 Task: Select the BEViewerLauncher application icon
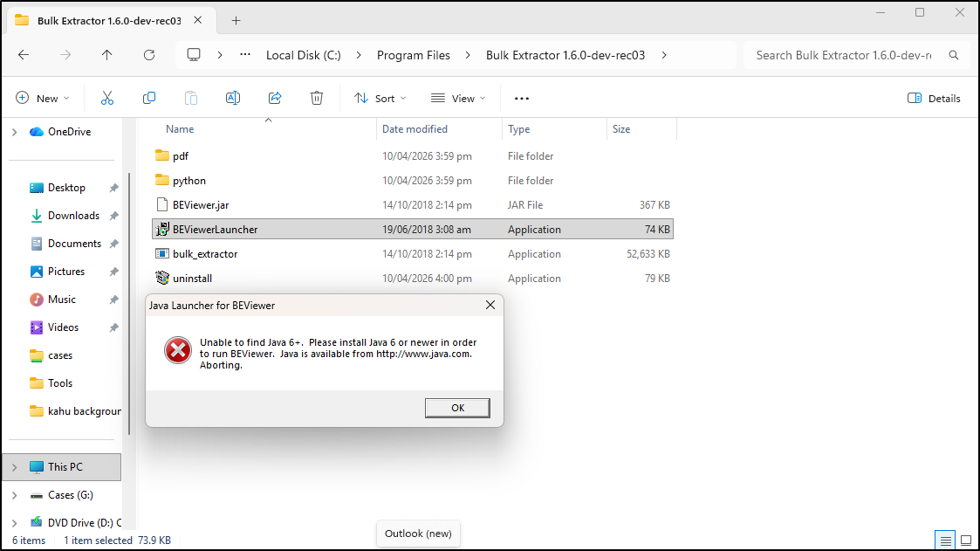tap(162, 230)
